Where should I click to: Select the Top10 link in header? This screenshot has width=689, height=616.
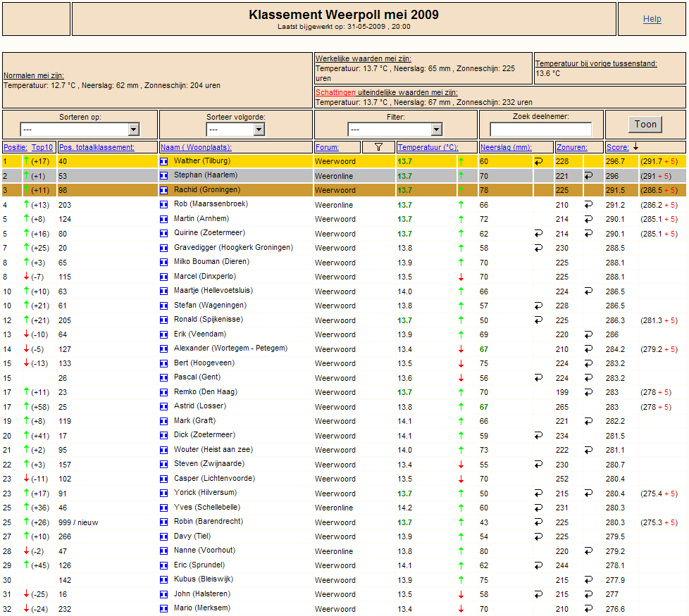point(42,147)
